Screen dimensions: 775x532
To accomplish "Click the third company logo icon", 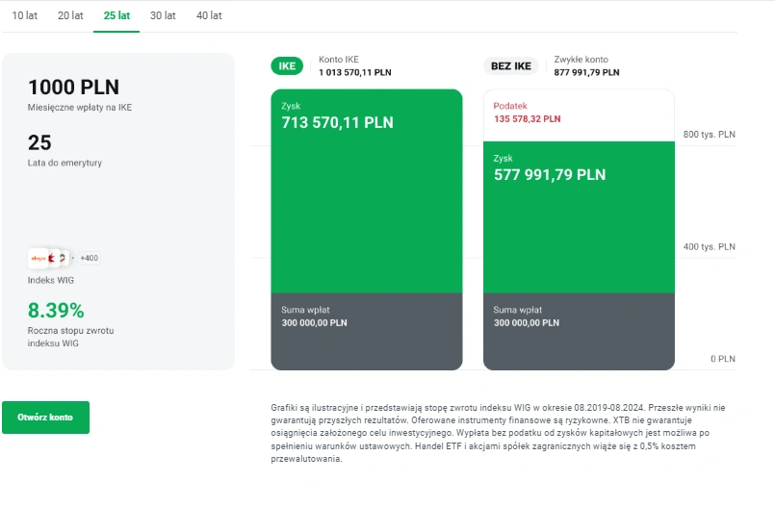I will [x=64, y=259].
